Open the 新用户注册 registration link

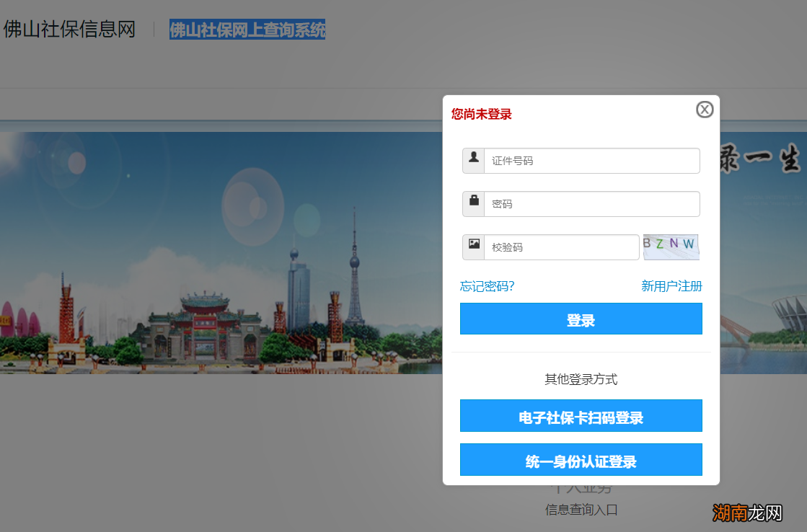(x=671, y=285)
